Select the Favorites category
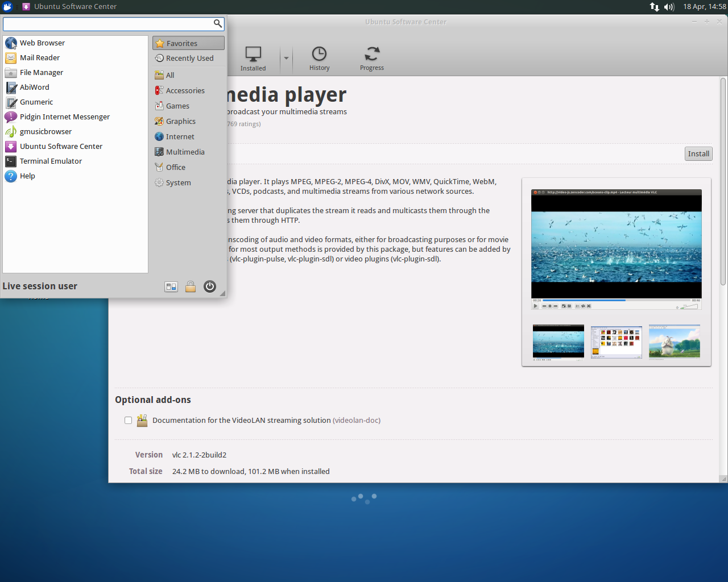 (x=188, y=43)
